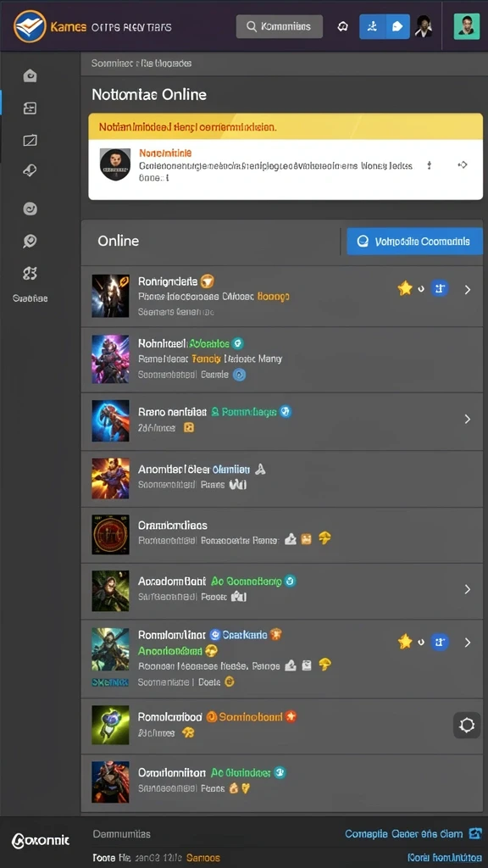Screen dimensions: 488x868
Task: Click the orange badge before Sominoboanl
Action: pyautogui.click(x=211, y=717)
